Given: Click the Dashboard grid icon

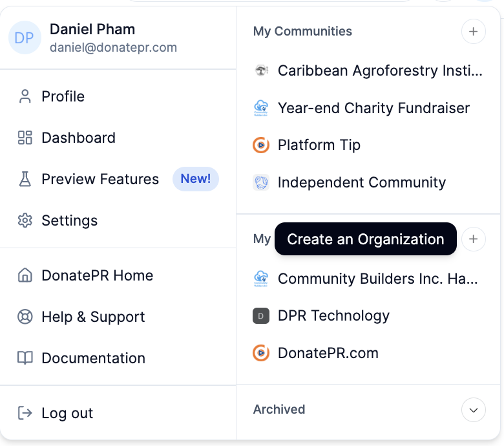Looking at the screenshot, I should coord(25,138).
